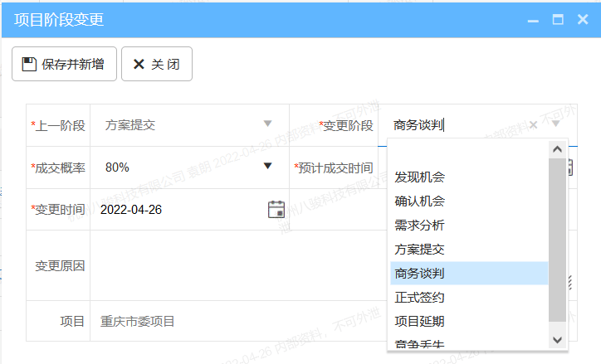Select the highlighted 商务谈判 option
Image resolution: width=601 pixels, height=364 pixels.
click(x=419, y=274)
